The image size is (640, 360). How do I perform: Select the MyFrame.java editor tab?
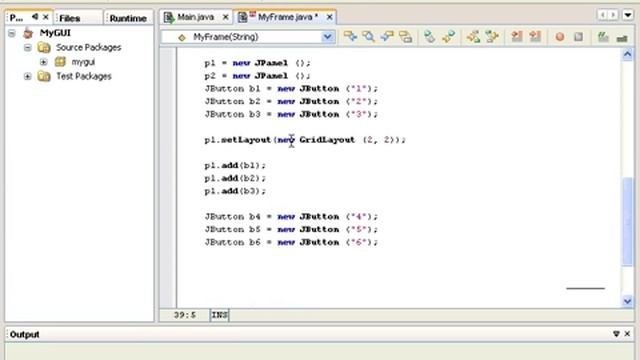tap(288, 17)
